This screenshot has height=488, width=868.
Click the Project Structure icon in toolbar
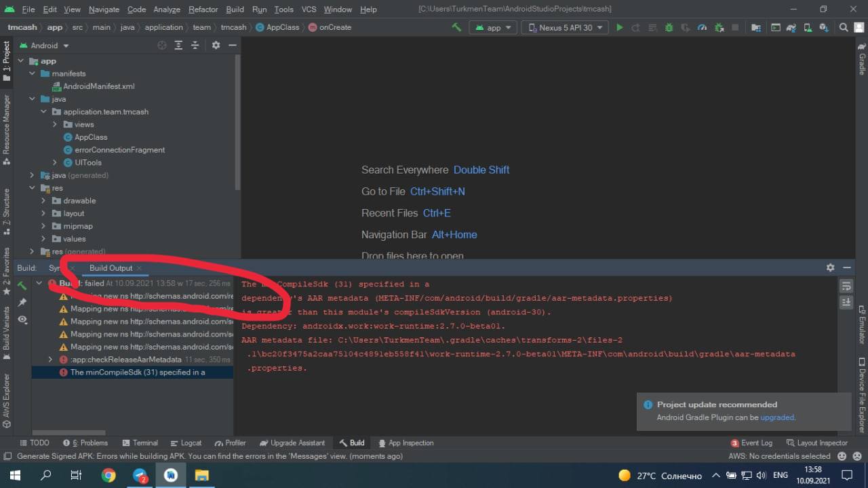point(756,27)
